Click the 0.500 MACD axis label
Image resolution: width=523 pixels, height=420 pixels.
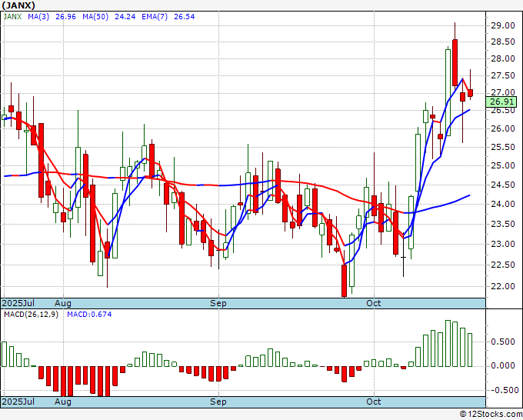click(x=503, y=342)
